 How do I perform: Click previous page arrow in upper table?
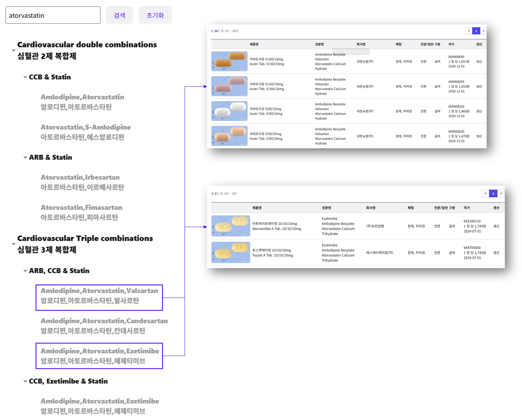[x=469, y=31]
